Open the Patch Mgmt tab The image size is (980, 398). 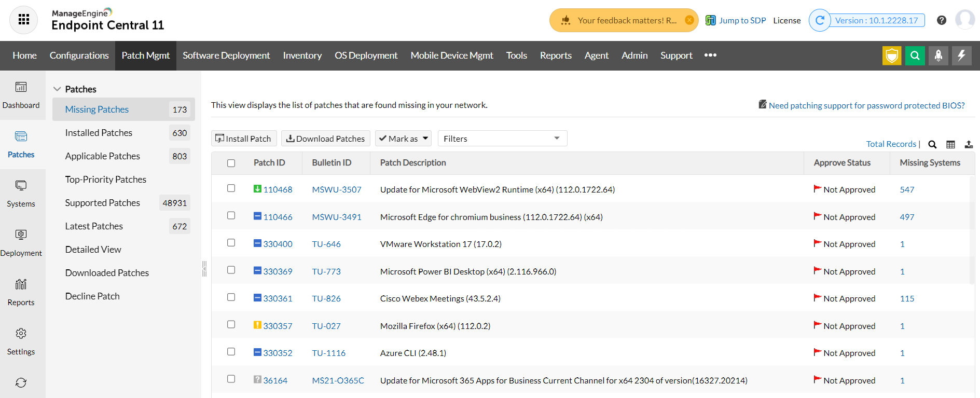(x=146, y=56)
